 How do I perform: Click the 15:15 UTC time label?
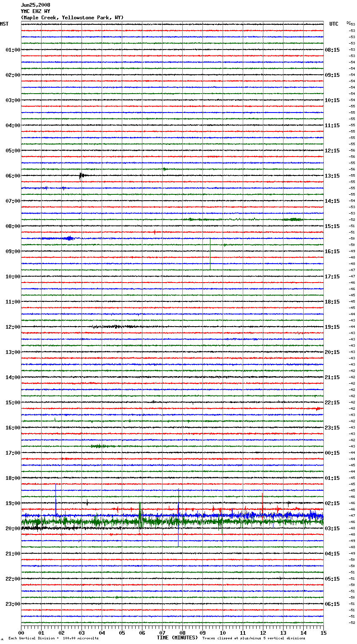(x=332, y=226)
